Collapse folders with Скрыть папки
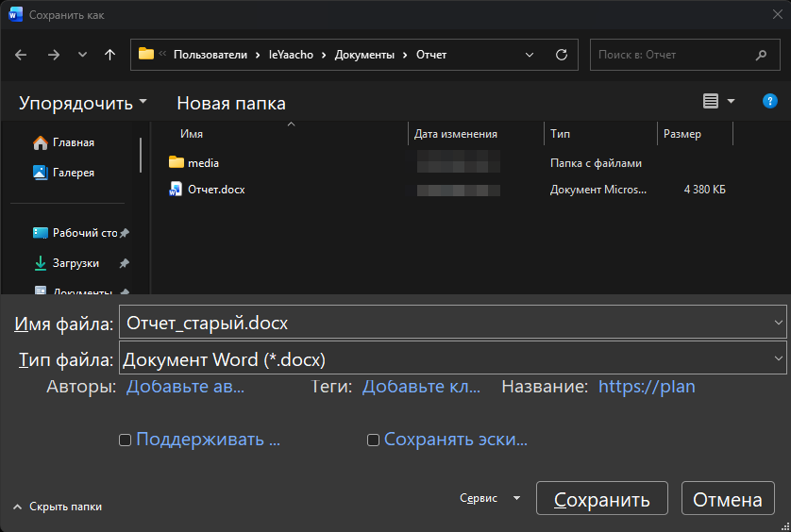This screenshot has height=532, width=791. pyautogui.click(x=58, y=507)
